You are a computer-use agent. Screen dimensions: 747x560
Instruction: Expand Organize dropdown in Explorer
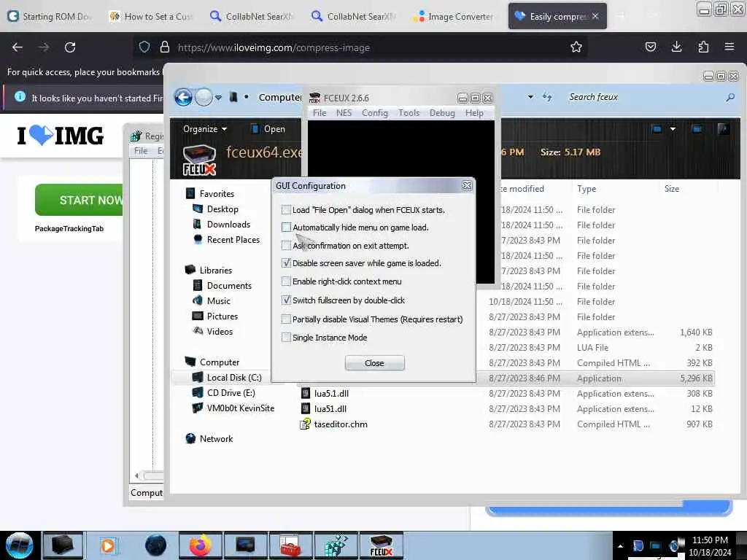click(205, 129)
